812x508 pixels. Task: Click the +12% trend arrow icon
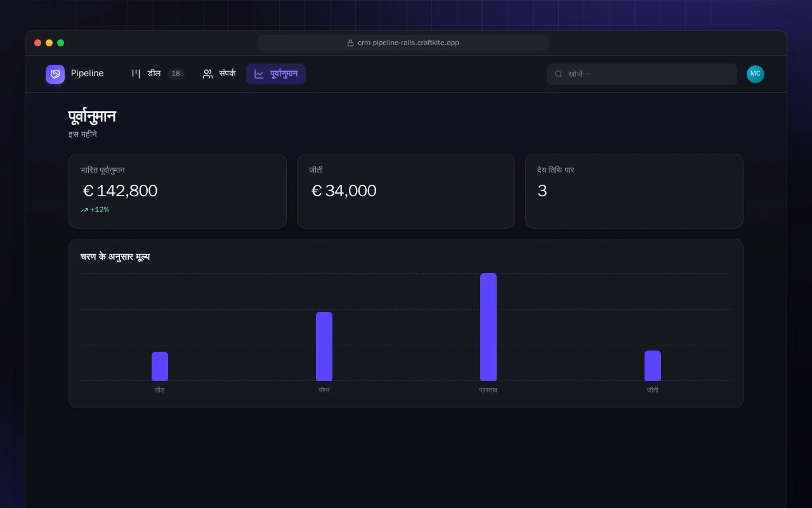pos(84,210)
